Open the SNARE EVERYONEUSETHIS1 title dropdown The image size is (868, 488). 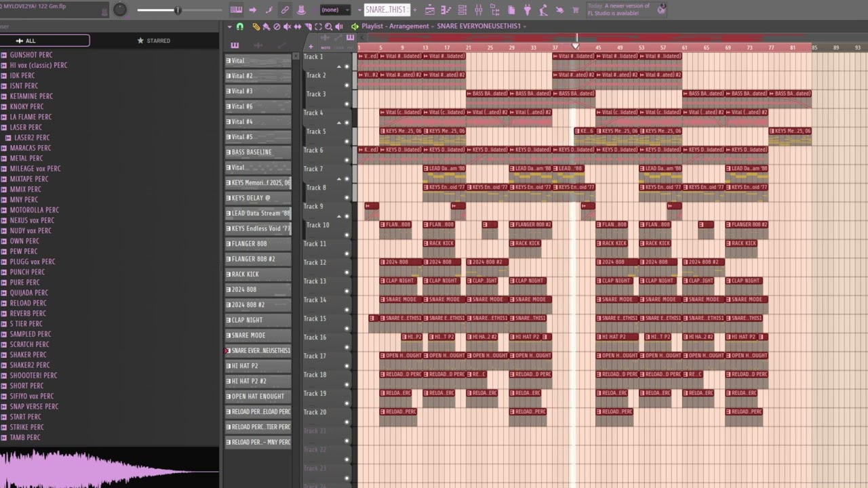[x=524, y=26]
